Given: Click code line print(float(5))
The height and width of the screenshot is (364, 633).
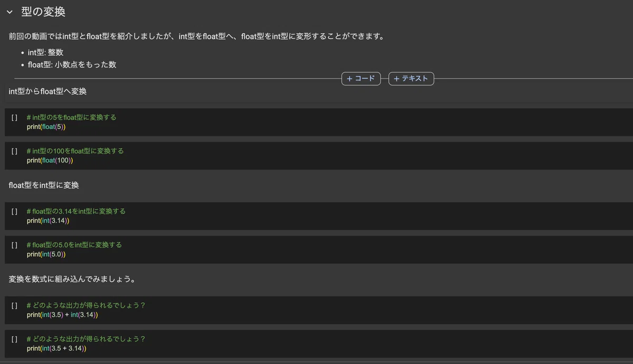Looking at the screenshot, I should pos(46,127).
